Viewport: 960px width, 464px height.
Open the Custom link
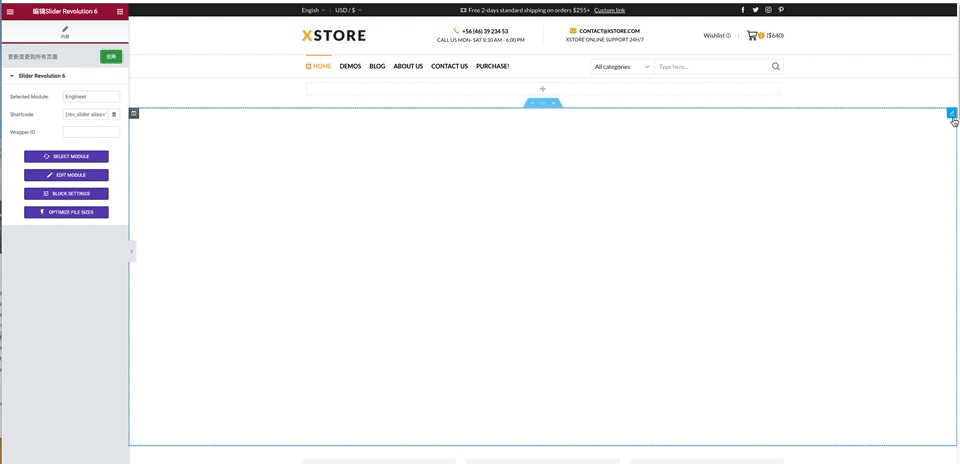tap(609, 10)
